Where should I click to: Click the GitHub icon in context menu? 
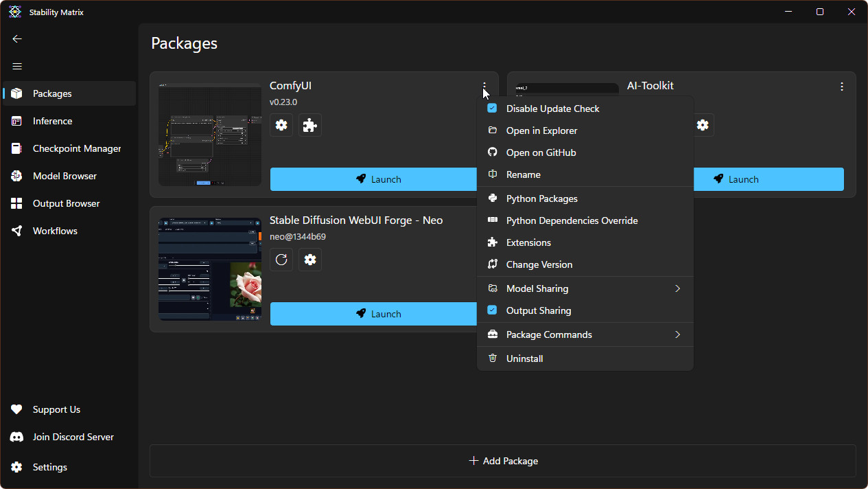[492, 152]
